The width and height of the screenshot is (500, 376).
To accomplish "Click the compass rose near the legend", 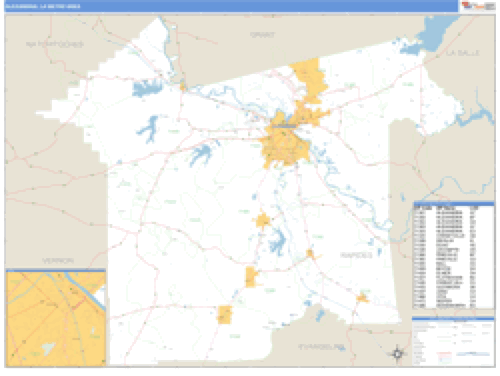I will click(397, 353).
